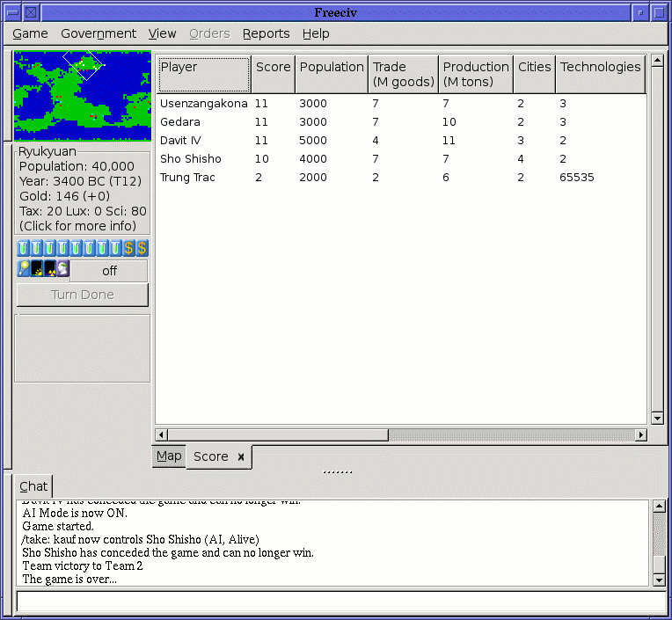Sort by Production (M tons) column header
The width and height of the screenshot is (672, 620).
point(476,75)
